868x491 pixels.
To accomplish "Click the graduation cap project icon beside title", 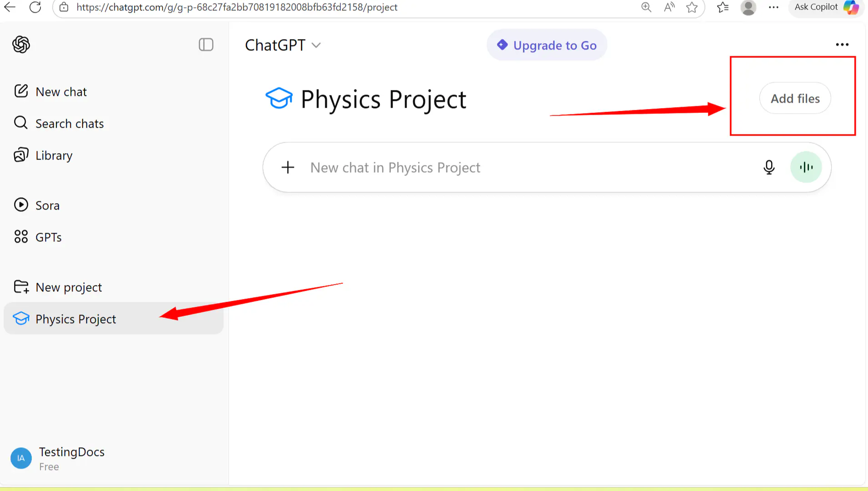I will click(279, 98).
